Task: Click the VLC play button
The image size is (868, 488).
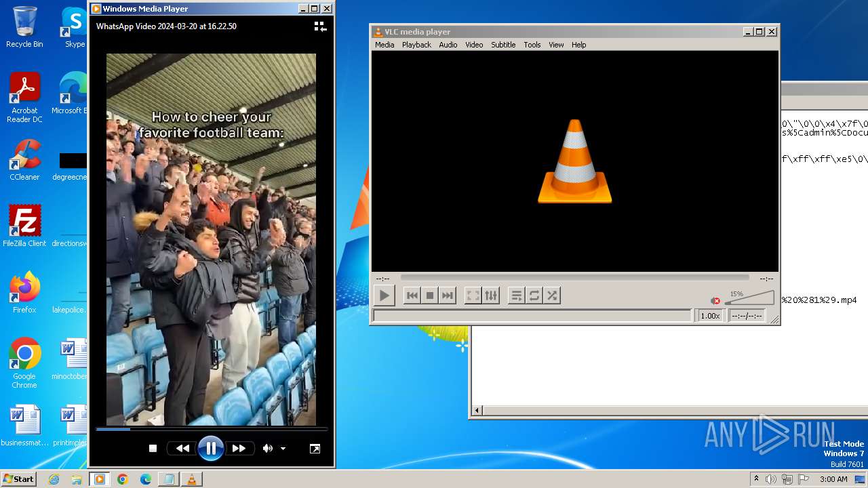Action: [x=384, y=296]
